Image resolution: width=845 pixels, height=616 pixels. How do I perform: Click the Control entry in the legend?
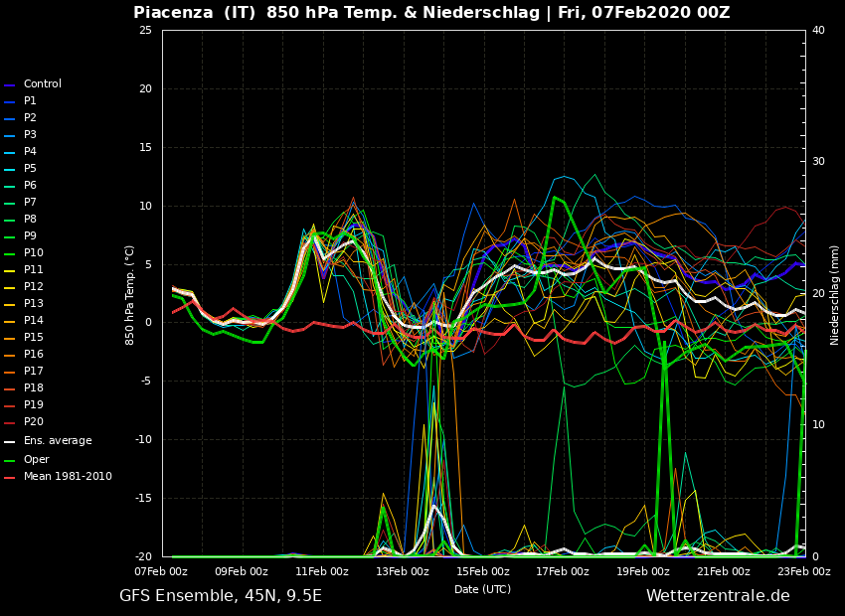point(42,84)
